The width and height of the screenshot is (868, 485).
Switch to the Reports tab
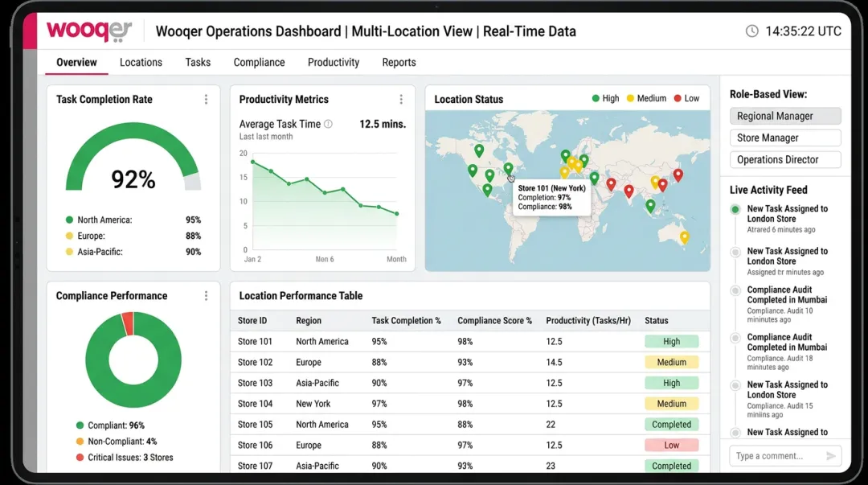(x=399, y=63)
